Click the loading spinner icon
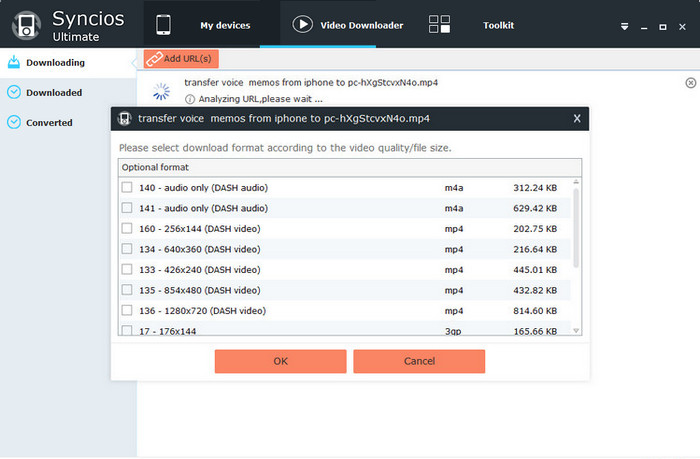 point(161,91)
